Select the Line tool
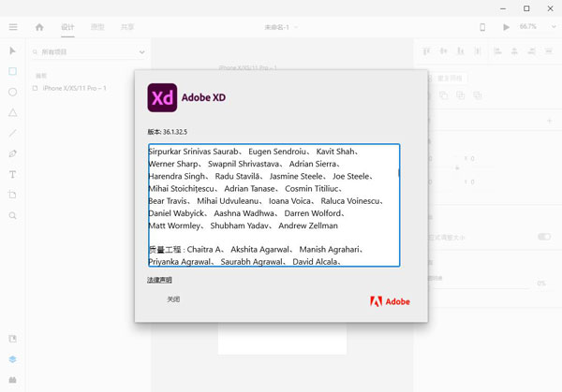This screenshot has height=392, width=562. tap(12, 133)
